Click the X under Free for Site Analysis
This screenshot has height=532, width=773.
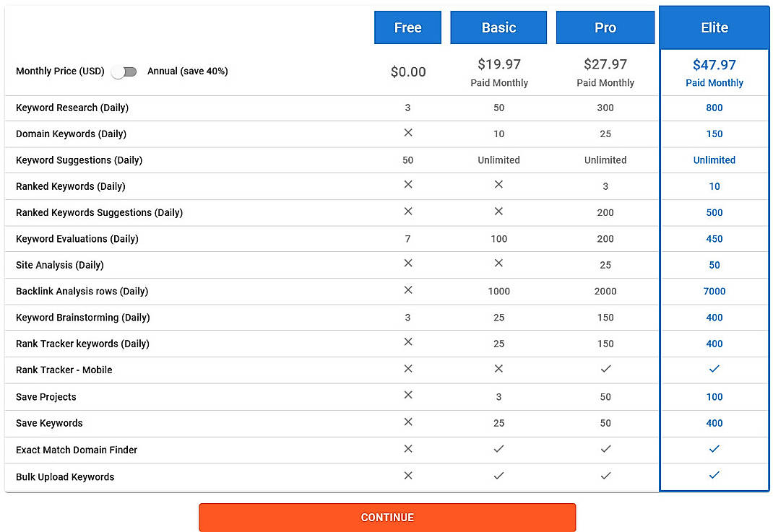click(407, 265)
